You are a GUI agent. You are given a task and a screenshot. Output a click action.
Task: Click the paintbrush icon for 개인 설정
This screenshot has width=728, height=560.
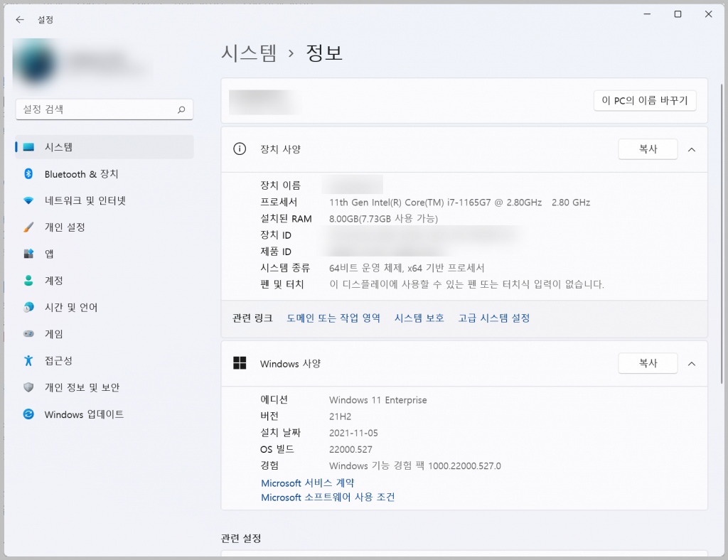point(28,227)
